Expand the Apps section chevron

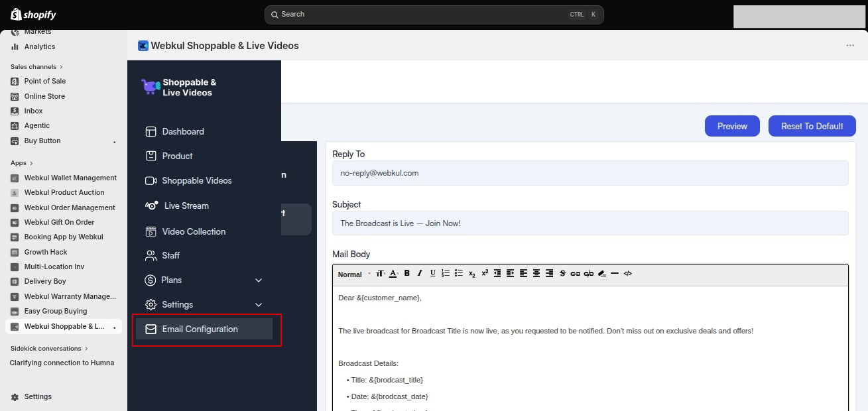[x=31, y=163]
